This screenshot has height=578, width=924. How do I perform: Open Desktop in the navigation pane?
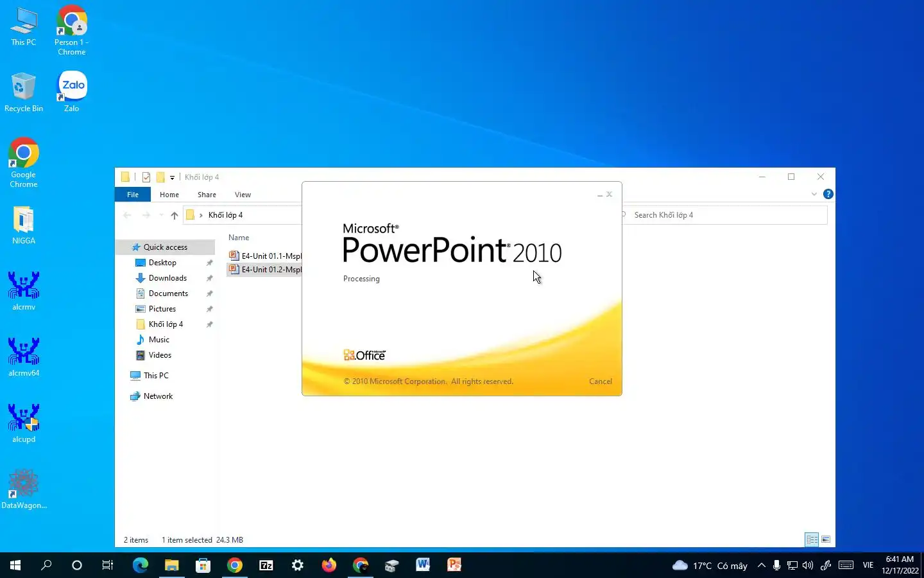[x=162, y=263]
